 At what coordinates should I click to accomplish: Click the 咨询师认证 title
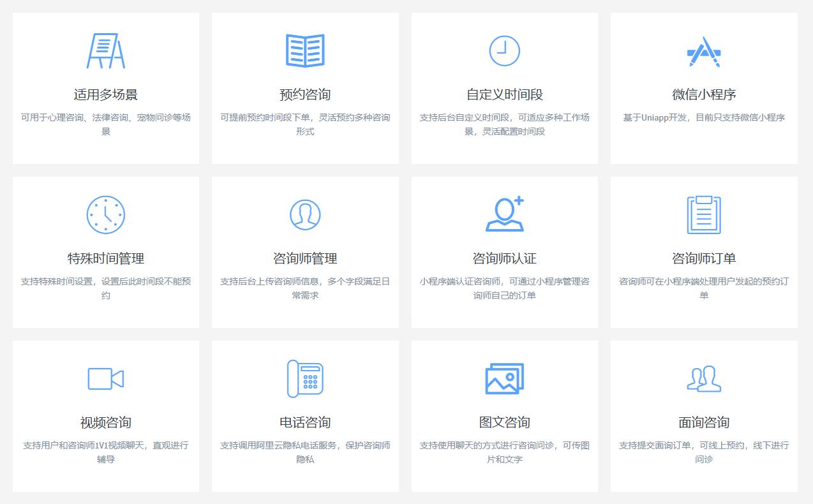click(504, 259)
